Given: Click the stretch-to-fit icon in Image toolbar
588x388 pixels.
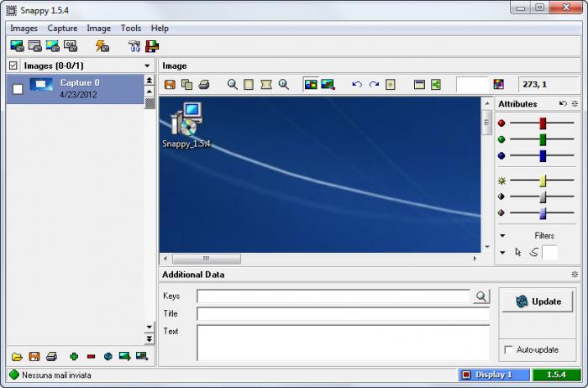Looking at the screenshot, I should click(x=266, y=84).
